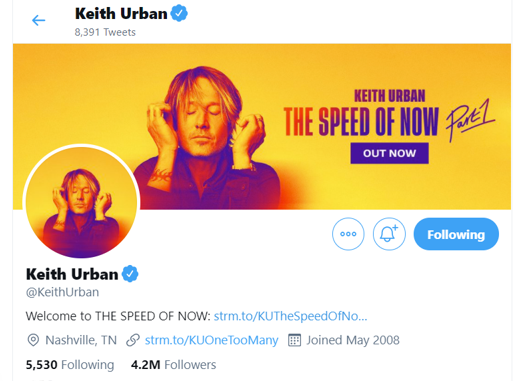
Task: Click the Nashville, TN location text
Action: tap(81, 340)
